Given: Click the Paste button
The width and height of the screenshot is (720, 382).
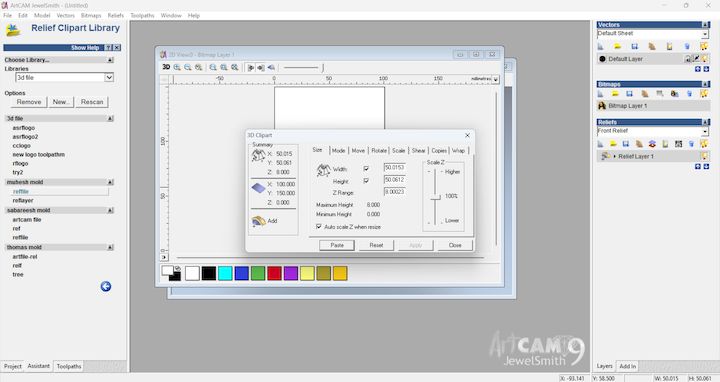Looking at the screenshot, I should (337, 245).
